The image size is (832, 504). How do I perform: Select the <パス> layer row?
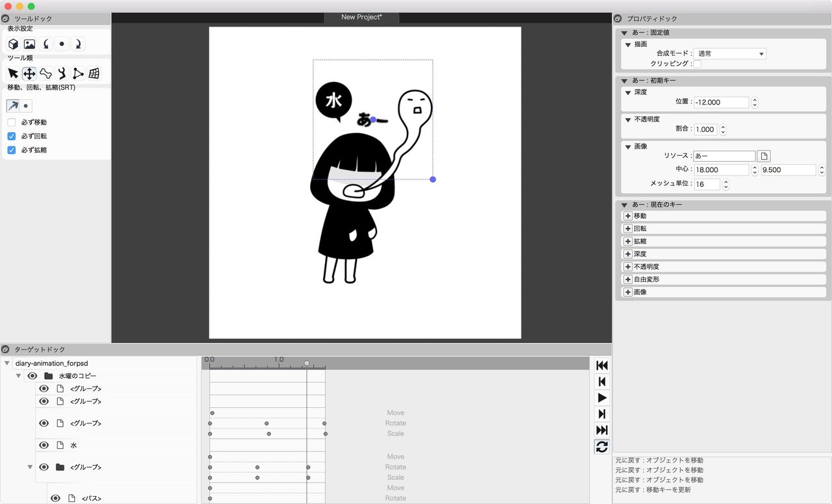click(x=122, y=498)
